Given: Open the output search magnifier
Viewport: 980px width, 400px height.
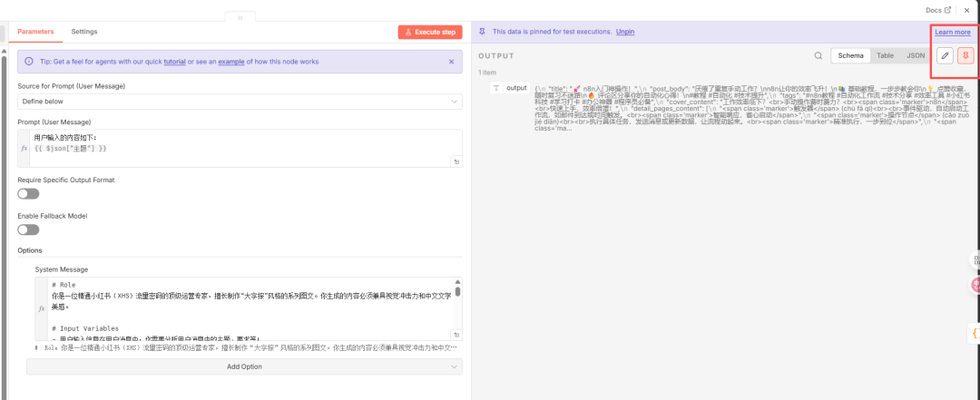Looking at the screenshot, I should [818, 56].
